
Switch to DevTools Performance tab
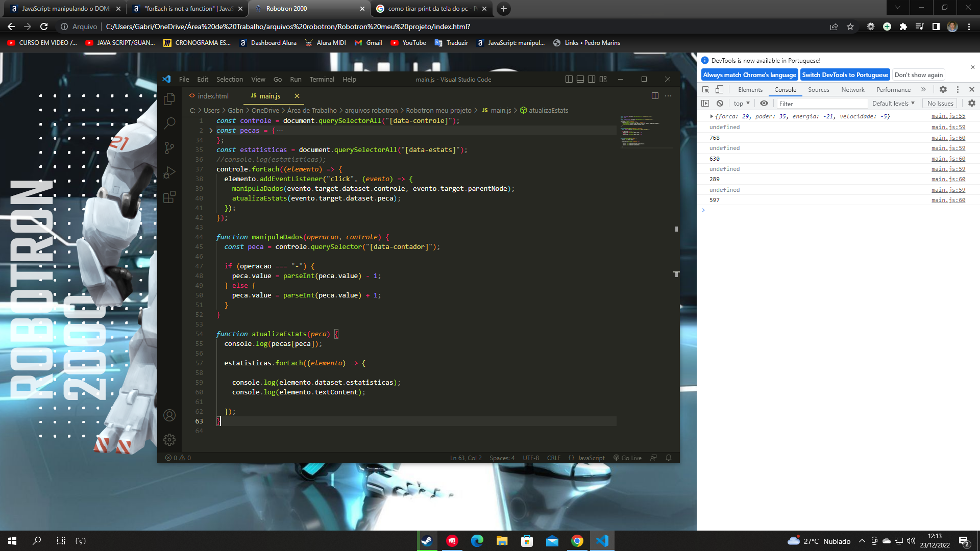pos(893,89)
